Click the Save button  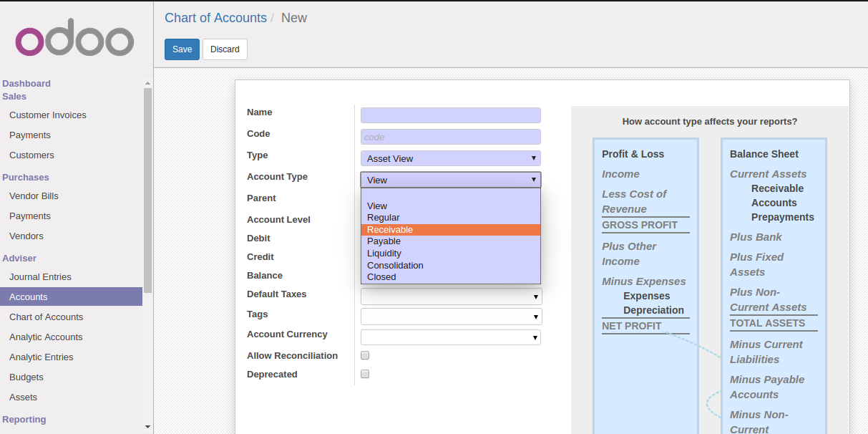tap(182, 49)
